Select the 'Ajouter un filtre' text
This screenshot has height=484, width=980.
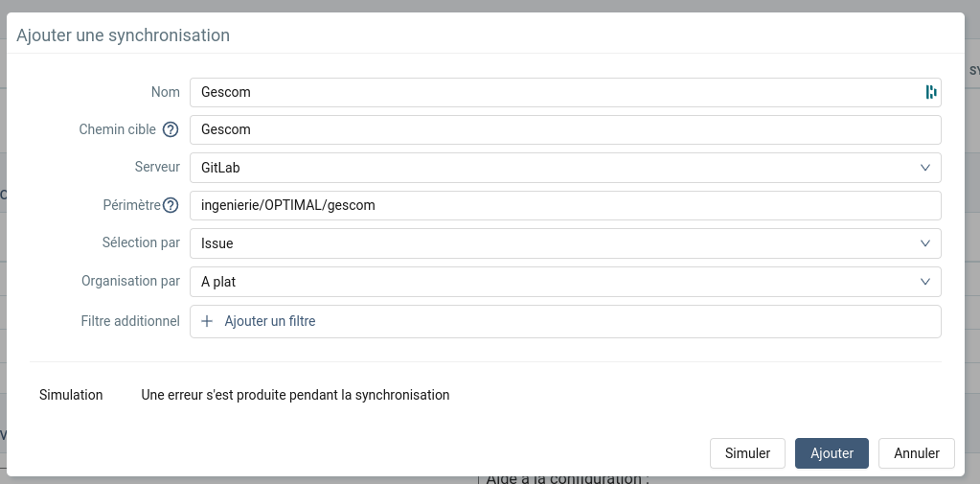click(270, 321)
